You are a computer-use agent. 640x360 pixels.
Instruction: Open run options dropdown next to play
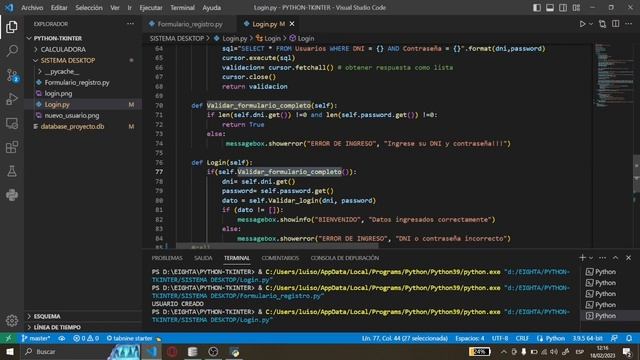[591, 24]
